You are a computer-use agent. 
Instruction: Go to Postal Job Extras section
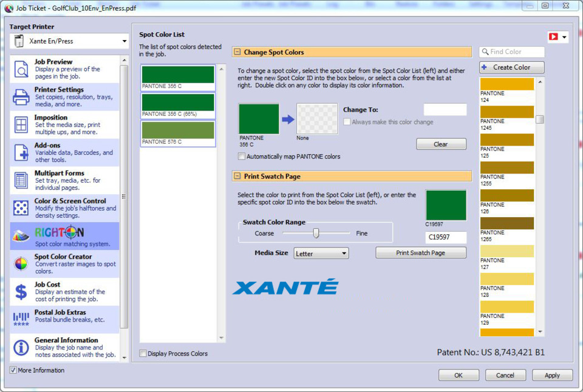point(65,320)
